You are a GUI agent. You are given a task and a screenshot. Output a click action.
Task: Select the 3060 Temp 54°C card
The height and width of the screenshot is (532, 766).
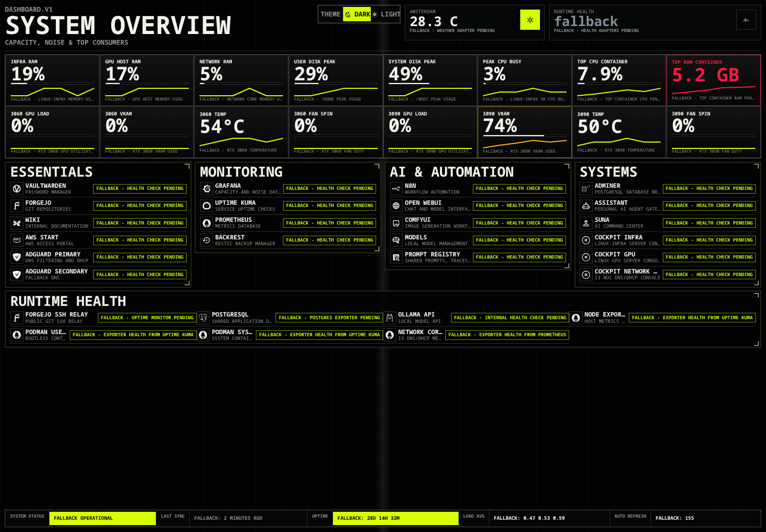tap(241, 132)
